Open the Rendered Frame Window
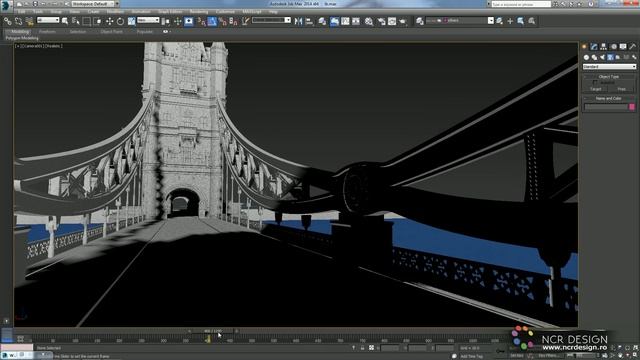Screen dimensions: 640x360 pos(392,21)
